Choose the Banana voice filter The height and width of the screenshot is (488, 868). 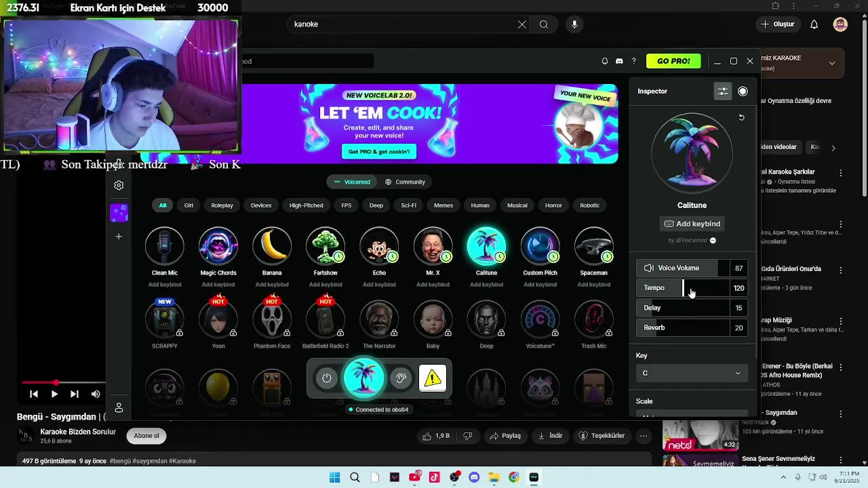coord(272,246)
